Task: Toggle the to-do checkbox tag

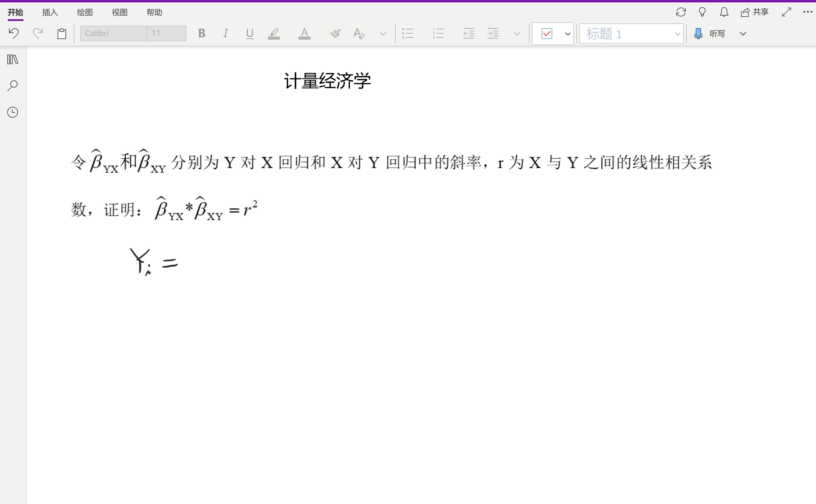Action: pos(547,34)
